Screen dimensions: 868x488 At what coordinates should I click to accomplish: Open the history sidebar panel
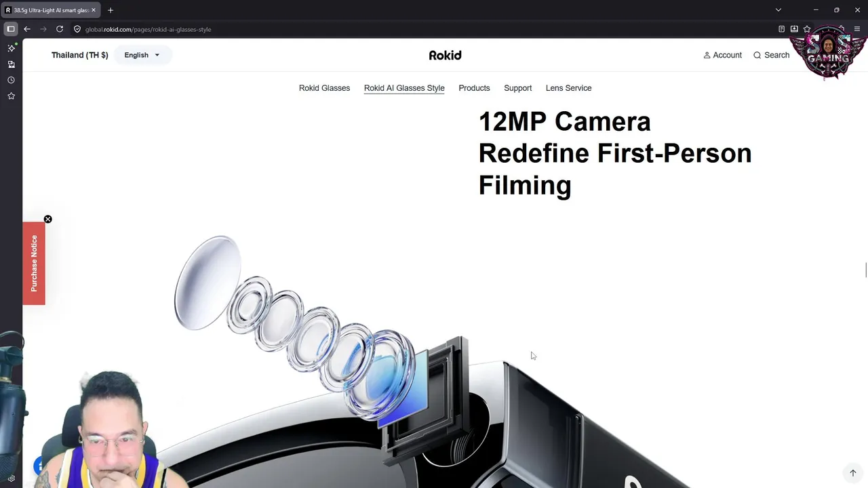[11, 80]
